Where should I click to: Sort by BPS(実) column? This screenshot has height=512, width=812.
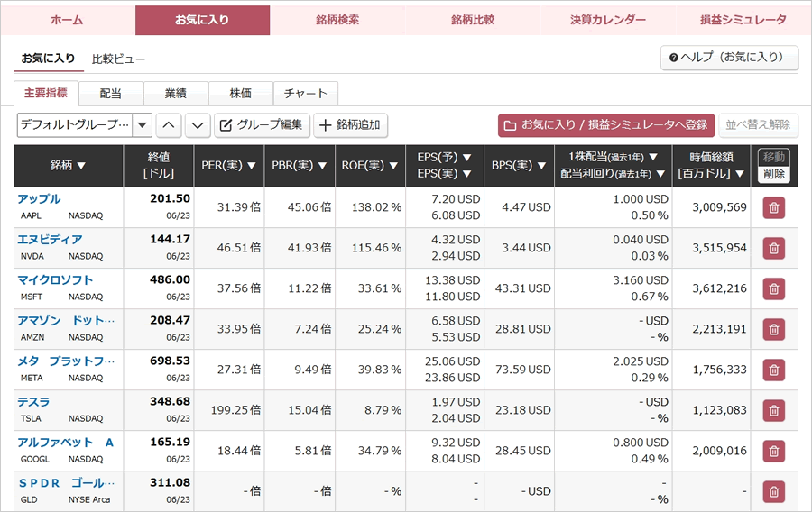click(x=519, y=166)
